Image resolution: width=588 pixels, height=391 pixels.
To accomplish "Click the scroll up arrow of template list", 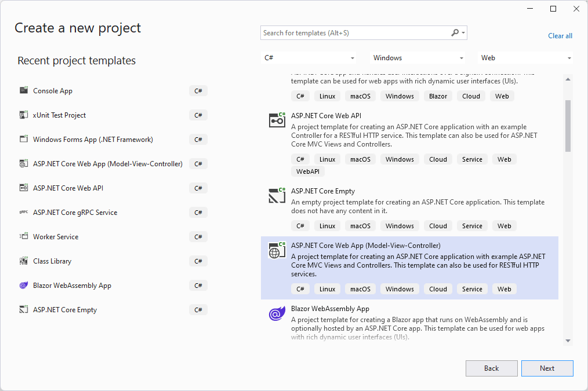I will point(568,79).
